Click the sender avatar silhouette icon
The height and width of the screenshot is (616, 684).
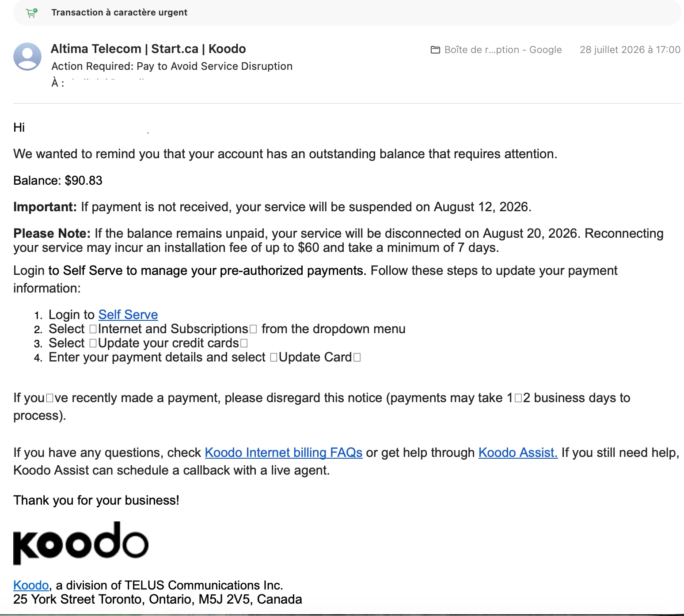click(27, 57)
